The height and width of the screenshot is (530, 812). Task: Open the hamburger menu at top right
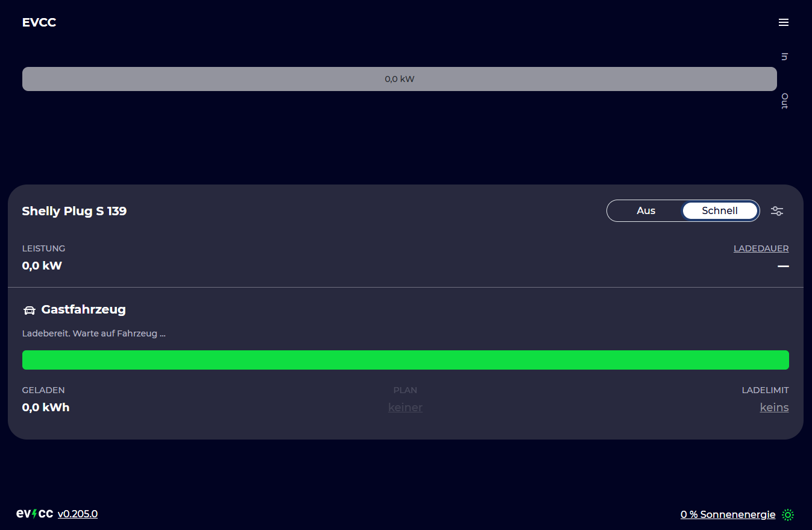pyautogui.click(x=783, y=22)
